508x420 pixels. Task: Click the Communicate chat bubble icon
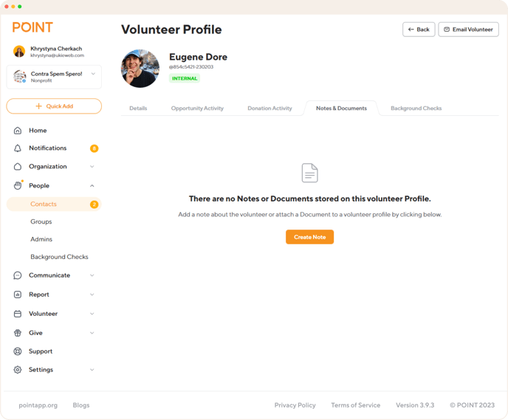(18, 275)
